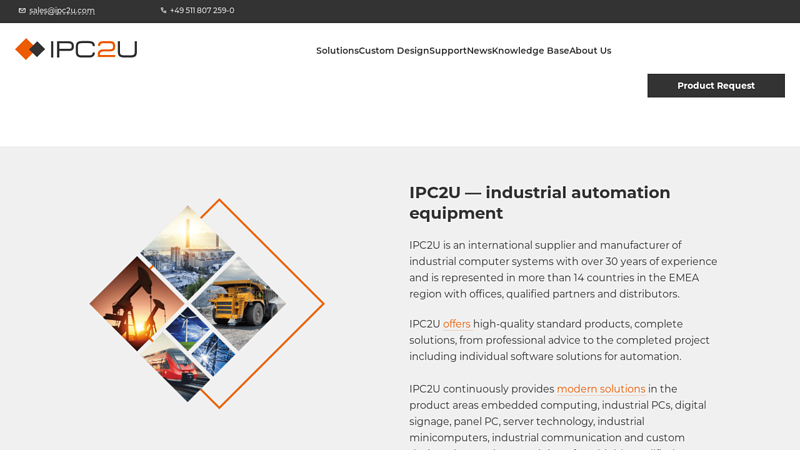Image resolution: width=800 pixels, height=450 pixels.
Task: Click the IPC2U logo
Action: (x=76, y=49)
